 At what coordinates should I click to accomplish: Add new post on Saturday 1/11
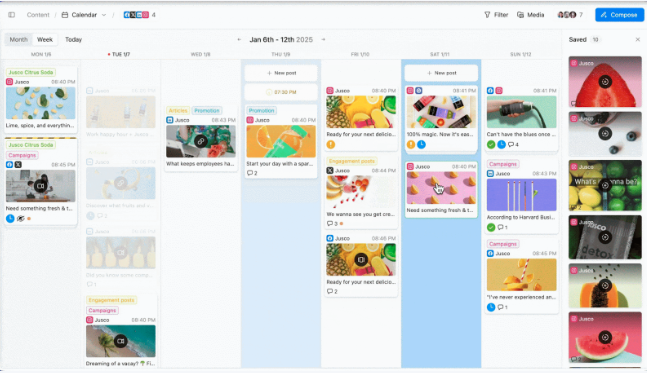441,73
